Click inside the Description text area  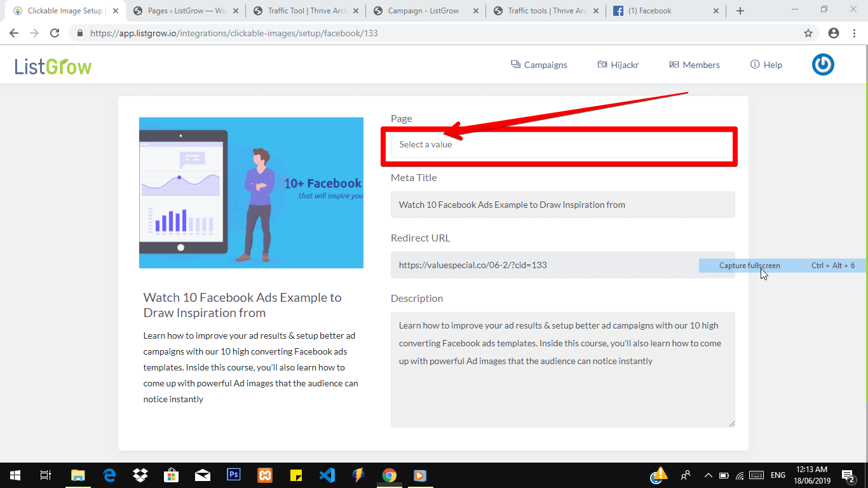(562, 369)
